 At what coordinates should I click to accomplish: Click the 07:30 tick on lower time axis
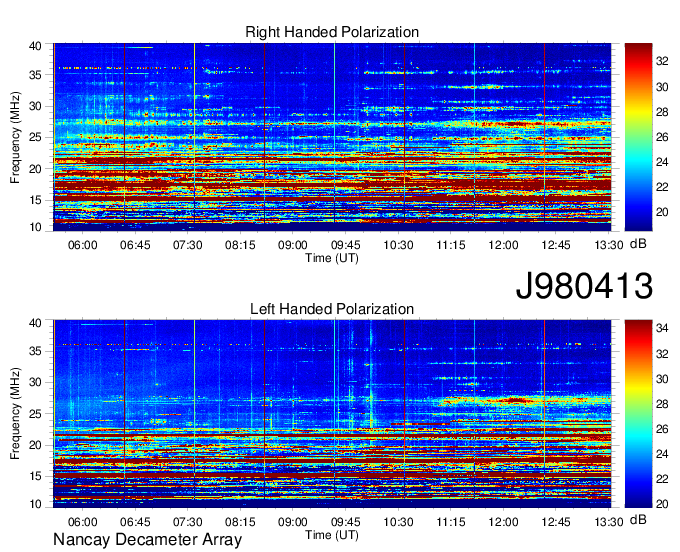pyautogui.click(x=187, y=522)
